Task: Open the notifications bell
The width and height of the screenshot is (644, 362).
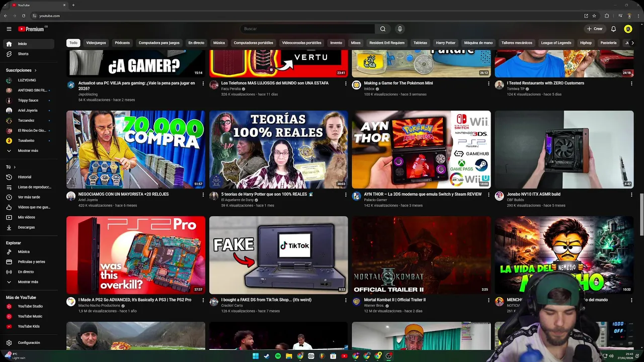Action: click(613, 29)
